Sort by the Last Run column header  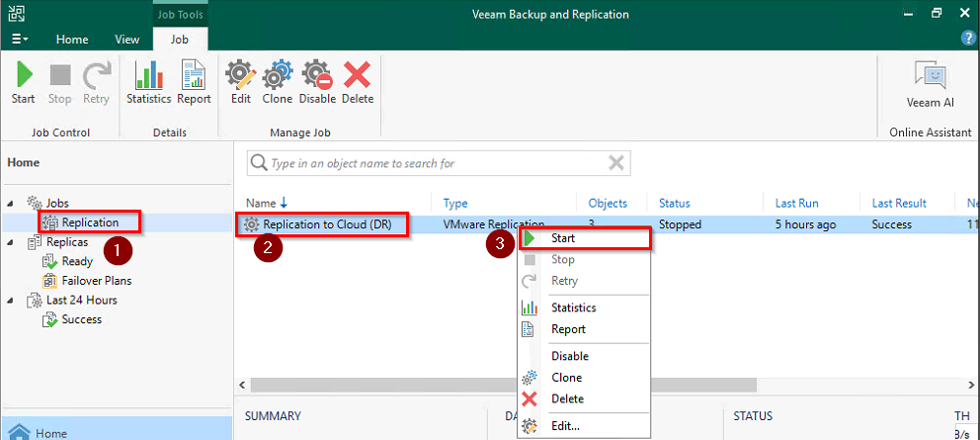click(x=797, y=203)
